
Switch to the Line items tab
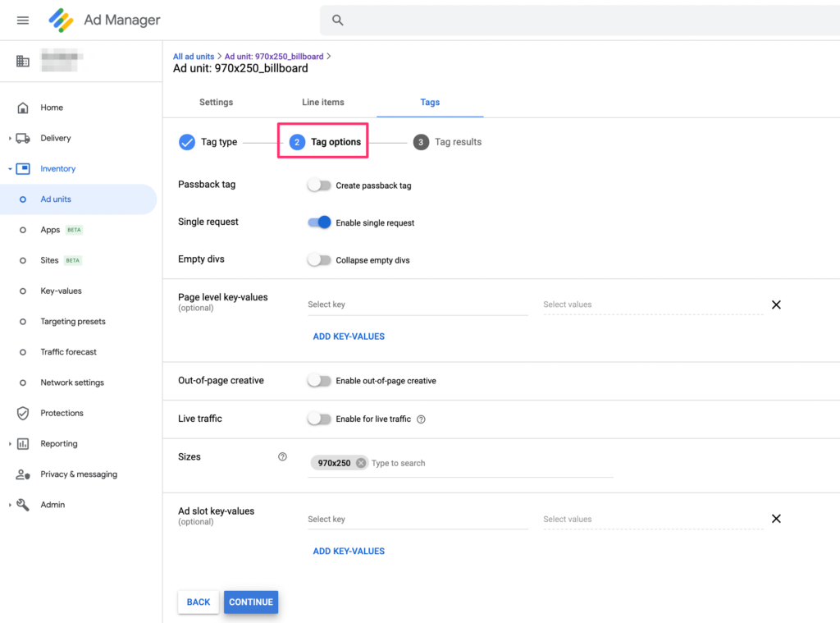tap(322, 102)
